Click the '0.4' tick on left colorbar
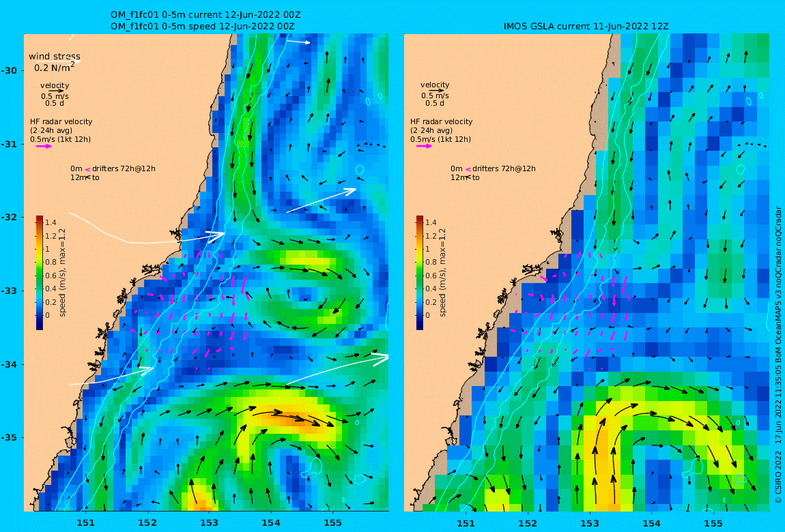The width and height of the screenshot is (785, 532). [x=51, y=289]
